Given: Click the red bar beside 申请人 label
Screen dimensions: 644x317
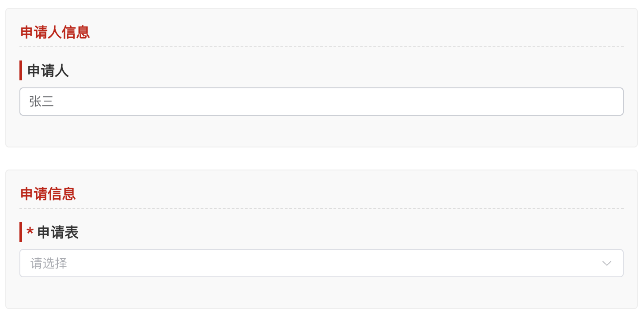Looking at the screenshot, I should (21, 71).
